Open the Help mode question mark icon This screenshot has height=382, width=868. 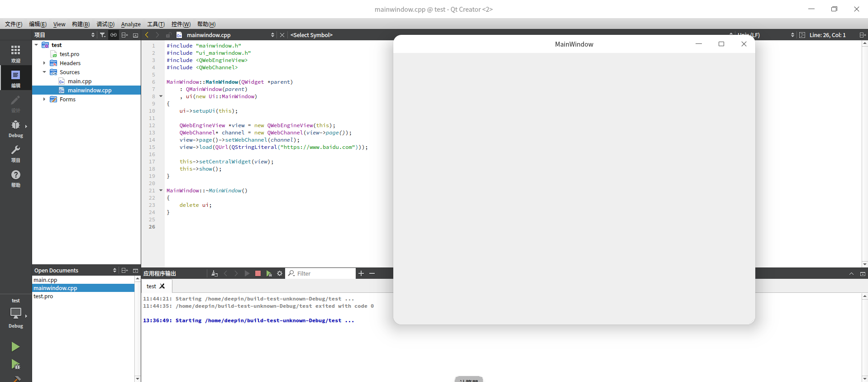click(x=15, y=178)
